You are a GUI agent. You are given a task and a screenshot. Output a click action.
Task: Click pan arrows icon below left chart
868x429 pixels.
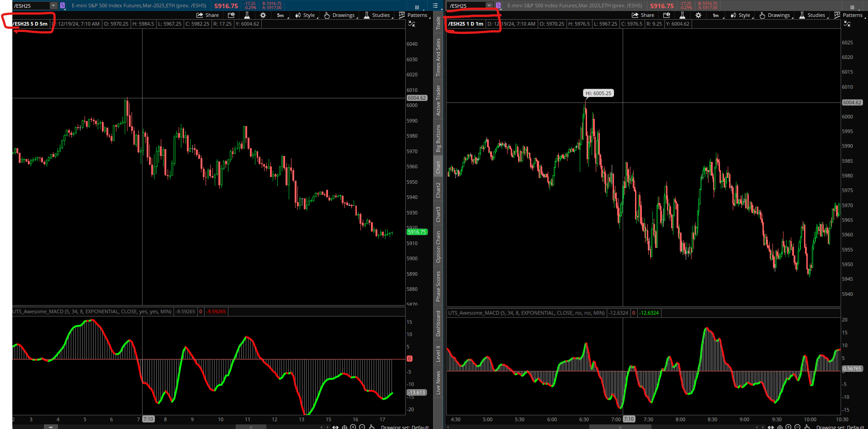coord(335,427)
